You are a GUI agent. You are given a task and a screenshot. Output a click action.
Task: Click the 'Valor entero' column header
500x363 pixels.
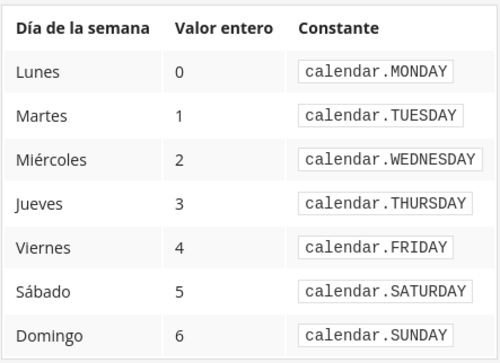point(224,28)
